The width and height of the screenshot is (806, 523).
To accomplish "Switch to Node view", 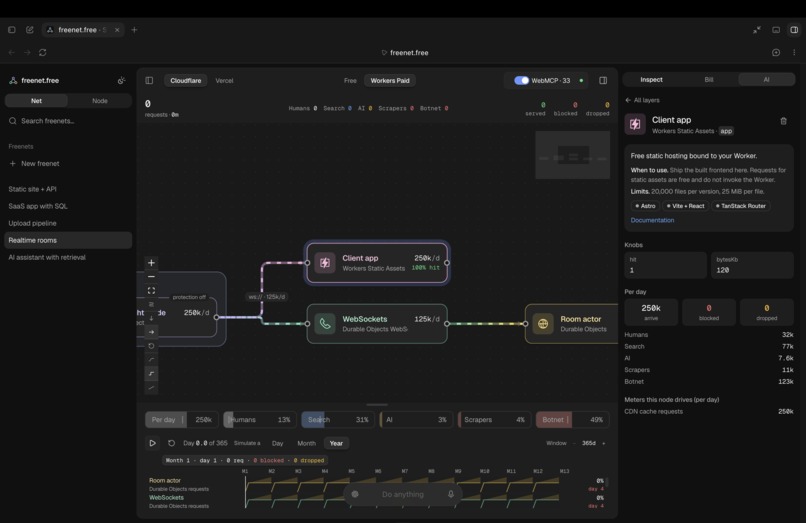I will coord(100,101).
